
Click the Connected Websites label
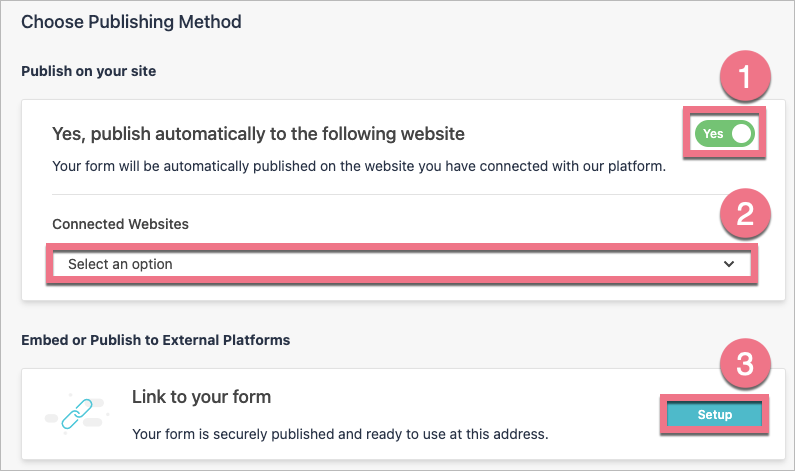point(120,224)
